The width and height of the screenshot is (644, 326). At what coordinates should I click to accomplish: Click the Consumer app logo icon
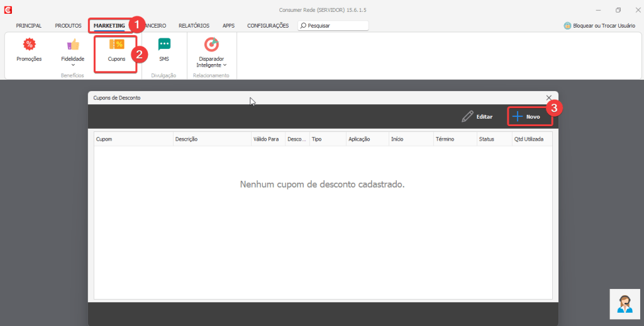(x=8, y=10)
